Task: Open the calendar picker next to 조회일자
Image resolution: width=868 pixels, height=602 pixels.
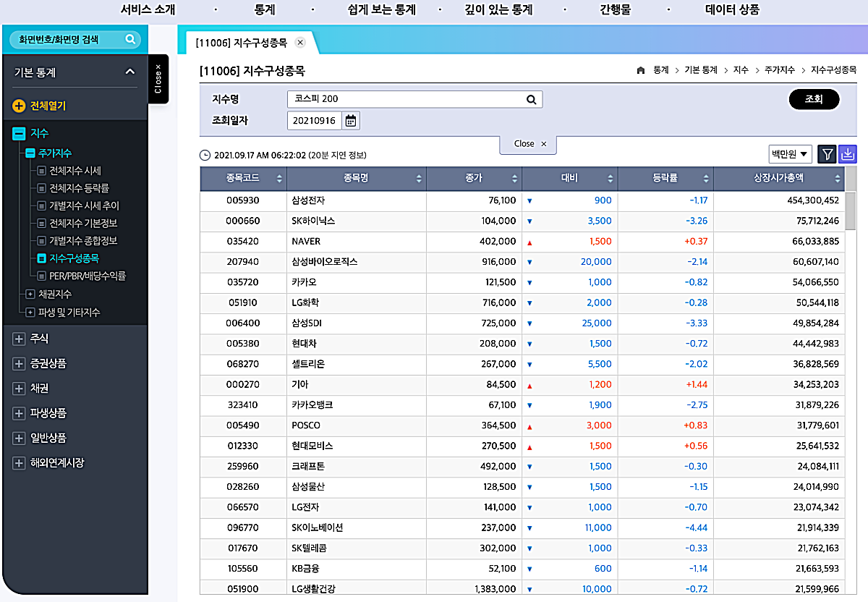Action: pyautogui.click(x=351, y=121)
